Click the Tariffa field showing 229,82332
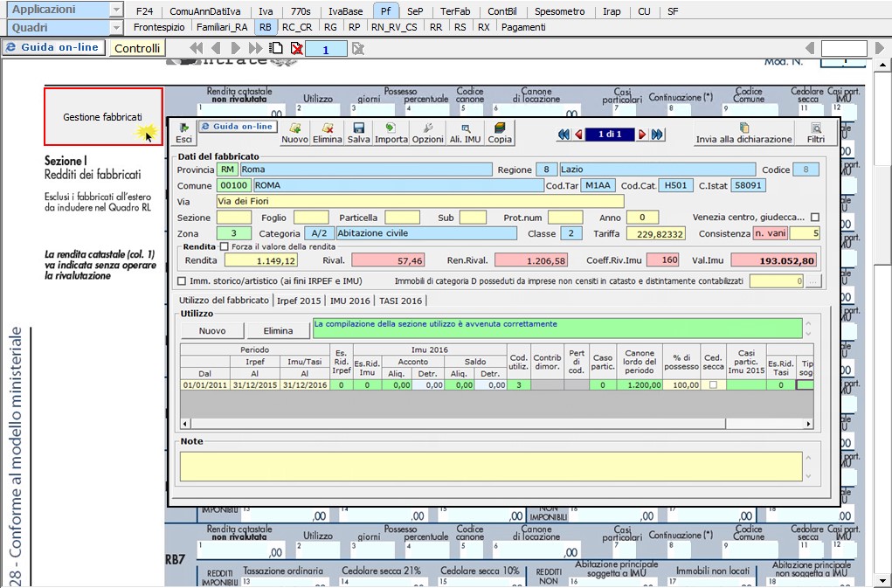The image size is (892, 588). click(x=656, y=233)
